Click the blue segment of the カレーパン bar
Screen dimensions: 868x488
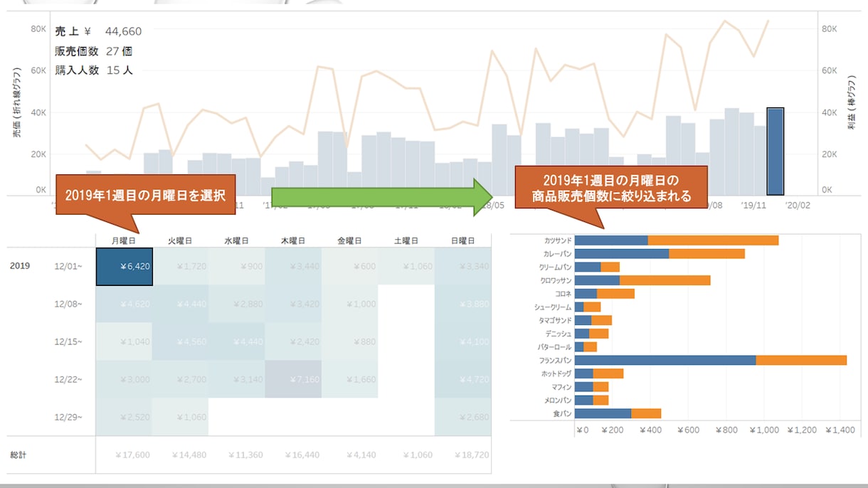tap(622, 253)
